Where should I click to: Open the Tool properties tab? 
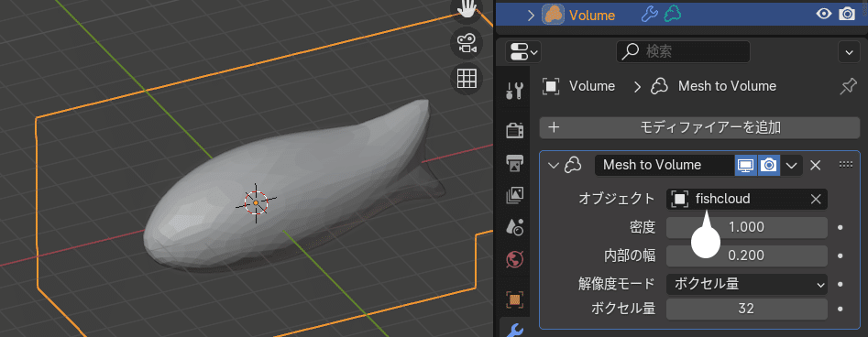coord(515,91)
